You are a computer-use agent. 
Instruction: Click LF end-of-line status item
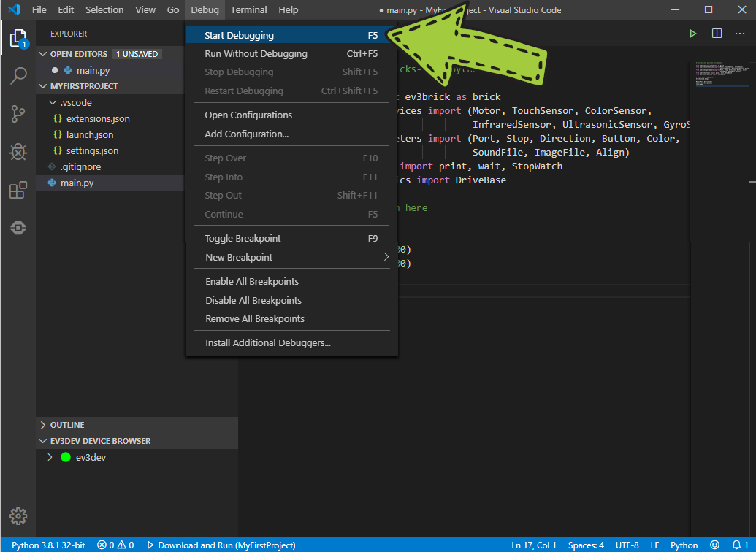[654, 545]
